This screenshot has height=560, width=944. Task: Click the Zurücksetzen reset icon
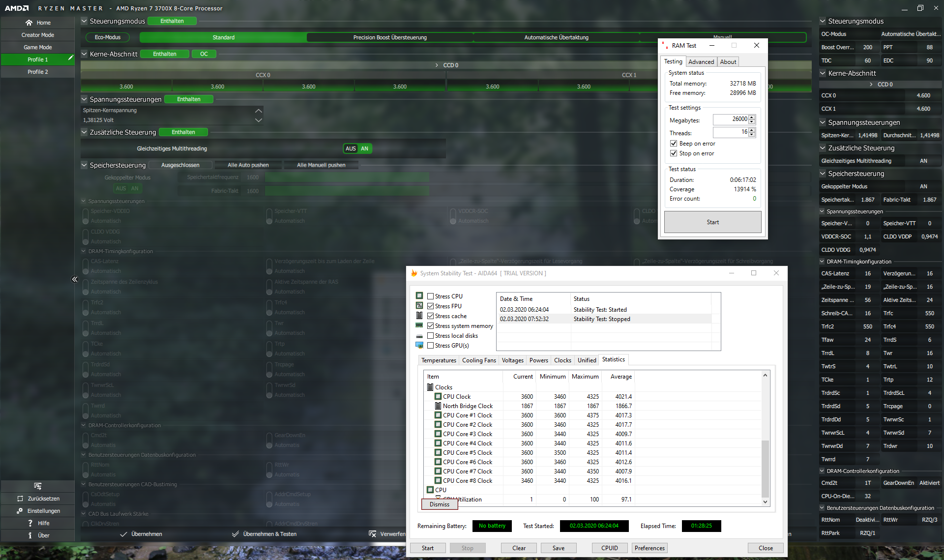(x=20, y=499)
